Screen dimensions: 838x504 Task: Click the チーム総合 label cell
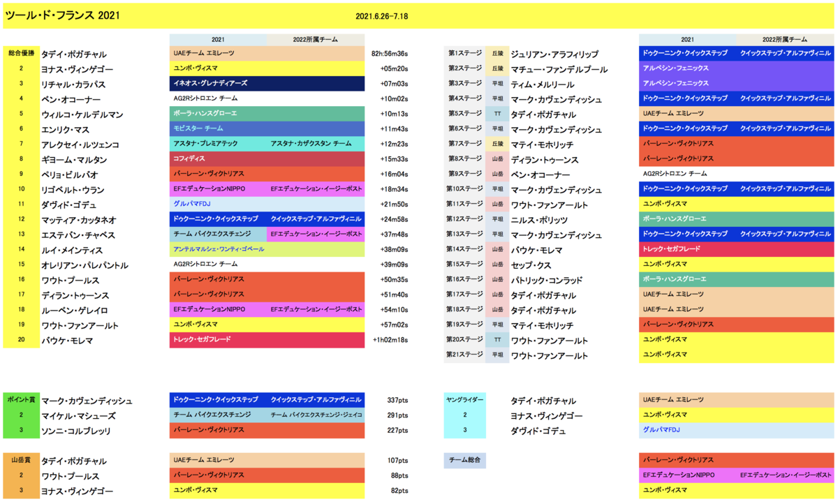(x=464, y=460)
